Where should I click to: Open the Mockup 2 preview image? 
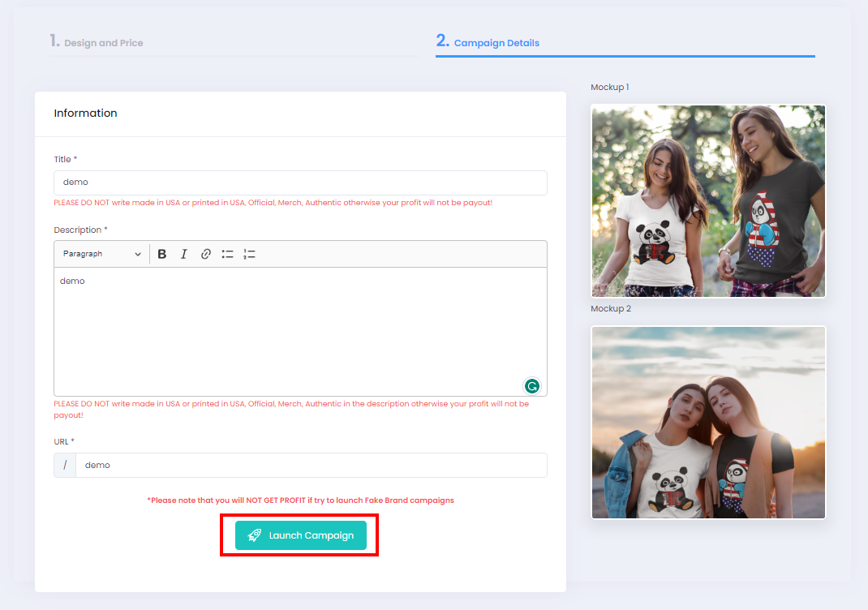point(708,423)
